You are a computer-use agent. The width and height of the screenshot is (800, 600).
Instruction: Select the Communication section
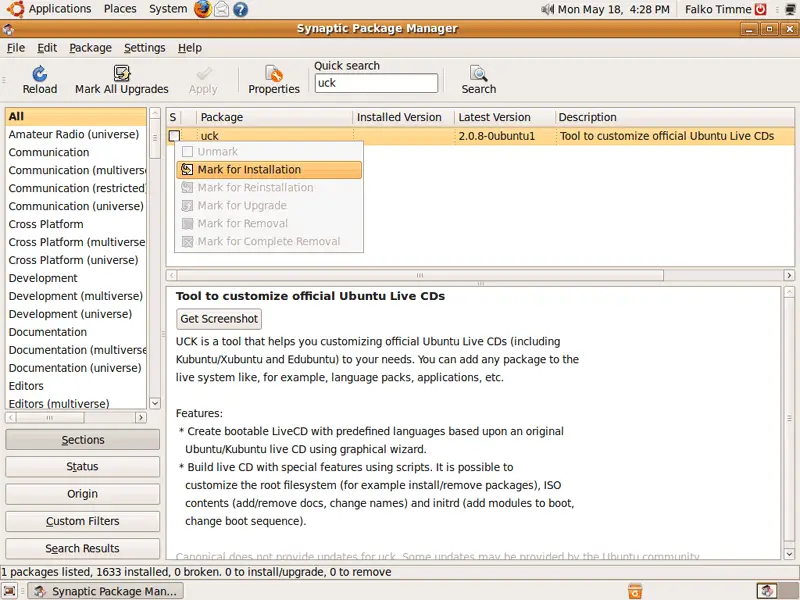[76, 152]
